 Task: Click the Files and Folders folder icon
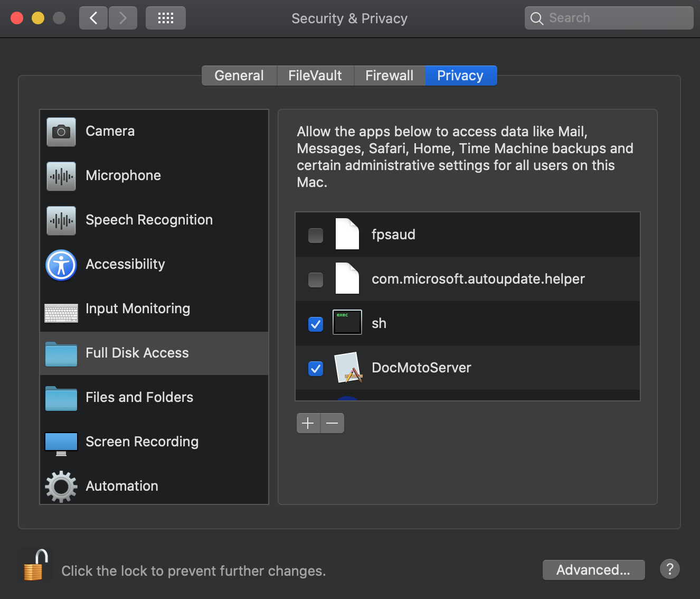(x=61, y=398)
